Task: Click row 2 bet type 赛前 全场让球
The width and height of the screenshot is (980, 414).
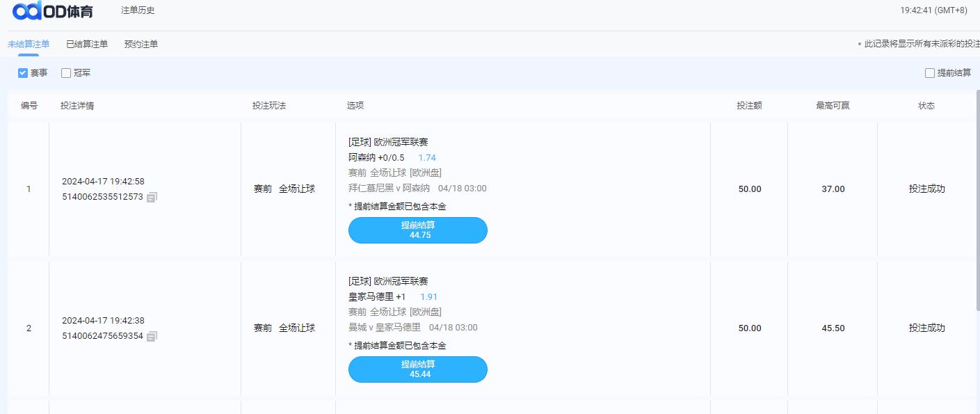Action: click(x=284, y=328)
